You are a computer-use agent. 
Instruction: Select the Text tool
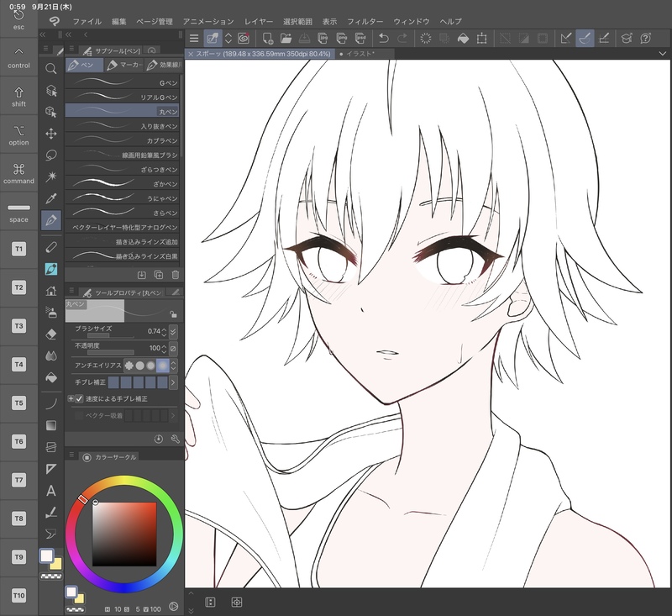click(51, 491)
